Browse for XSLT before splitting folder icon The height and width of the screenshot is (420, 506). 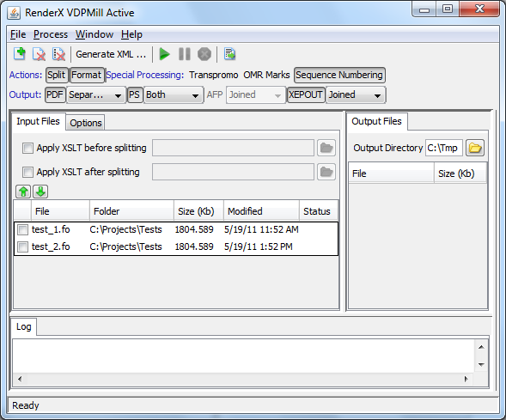pyautogui.click(x=326, y=148)
